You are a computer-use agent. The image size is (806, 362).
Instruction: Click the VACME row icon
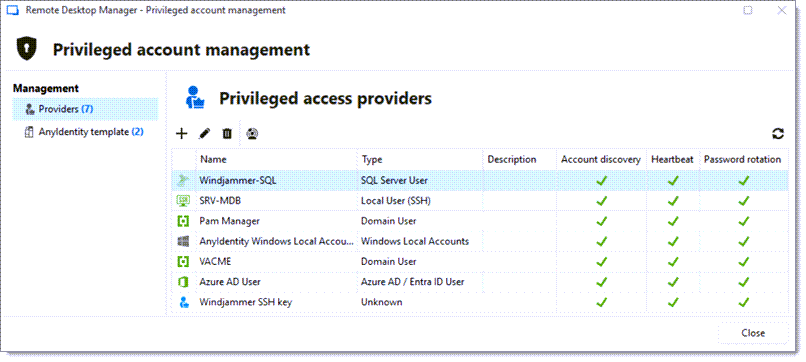click(x=183, y=262)
